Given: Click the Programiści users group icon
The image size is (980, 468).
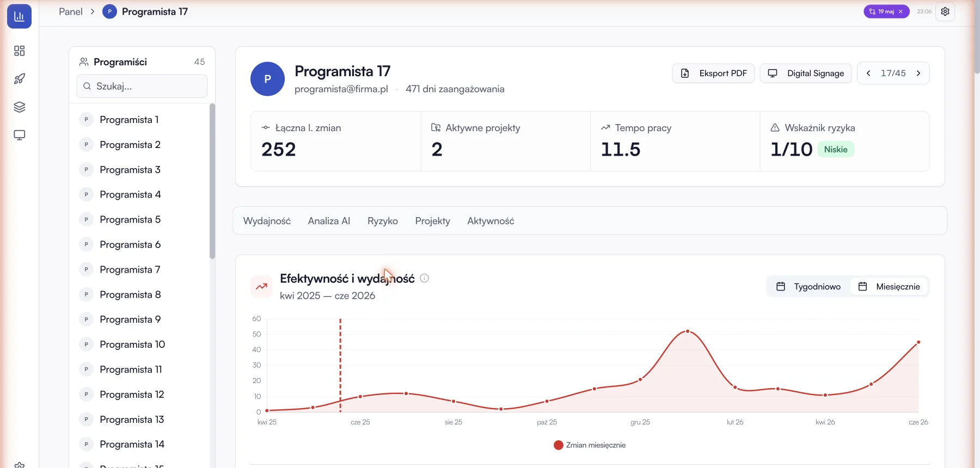Looking at the screenshot, I should tap(84, 62).
